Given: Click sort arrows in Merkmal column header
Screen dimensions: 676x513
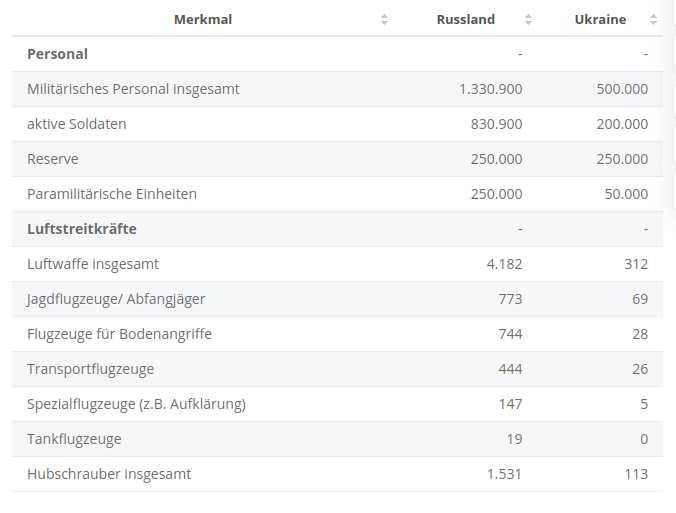Looking at the screenshot, I should (x=384, y=20).
